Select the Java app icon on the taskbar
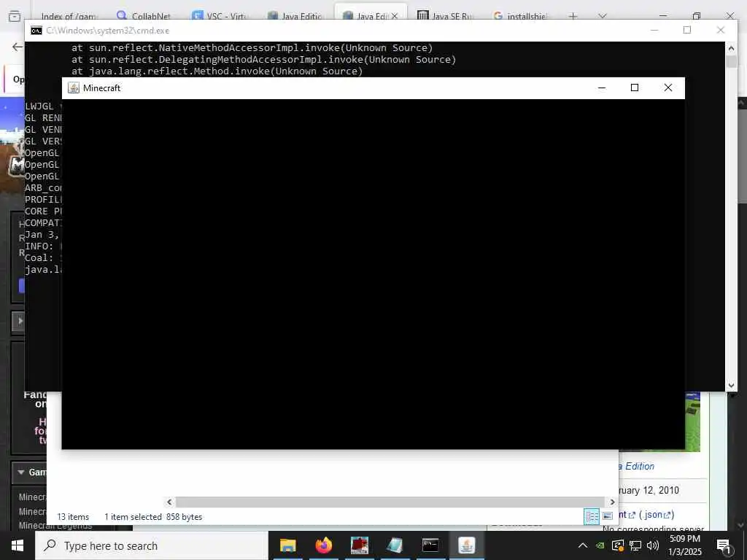The width and height of the screenshot is (747, 560). click(x=466, y=545)
